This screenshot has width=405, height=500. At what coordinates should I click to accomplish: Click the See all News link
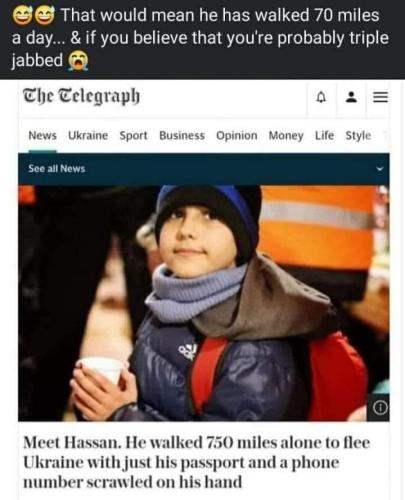pyautogui.click(x=57, y=169)
